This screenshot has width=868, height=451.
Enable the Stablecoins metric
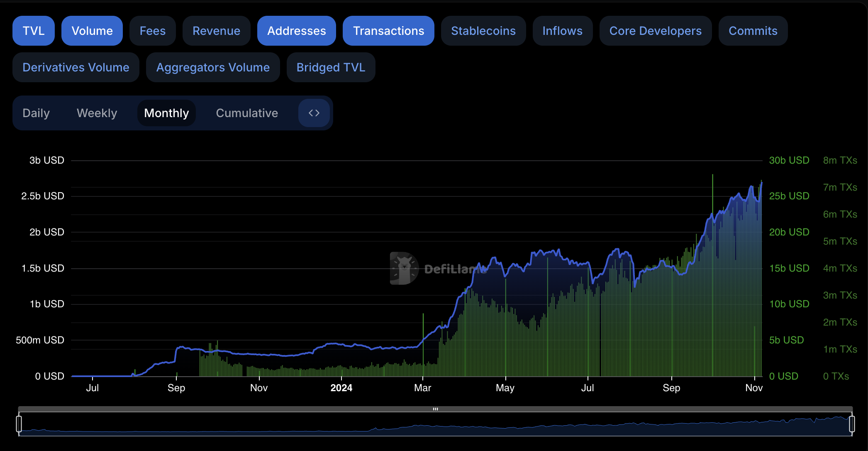tap(483, 31)
